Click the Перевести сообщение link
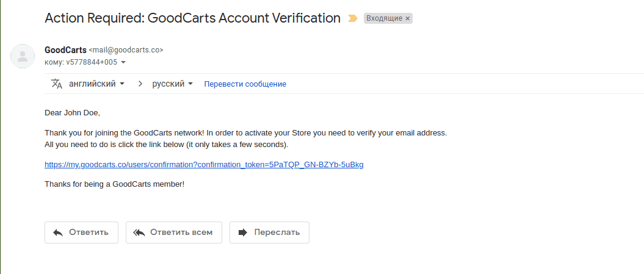 245,84
